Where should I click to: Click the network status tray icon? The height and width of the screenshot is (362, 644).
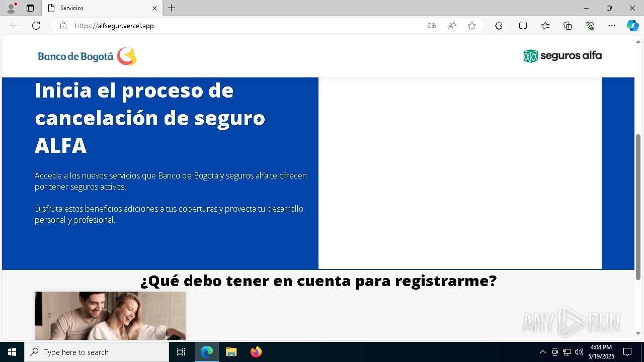(x=567, y=352)
